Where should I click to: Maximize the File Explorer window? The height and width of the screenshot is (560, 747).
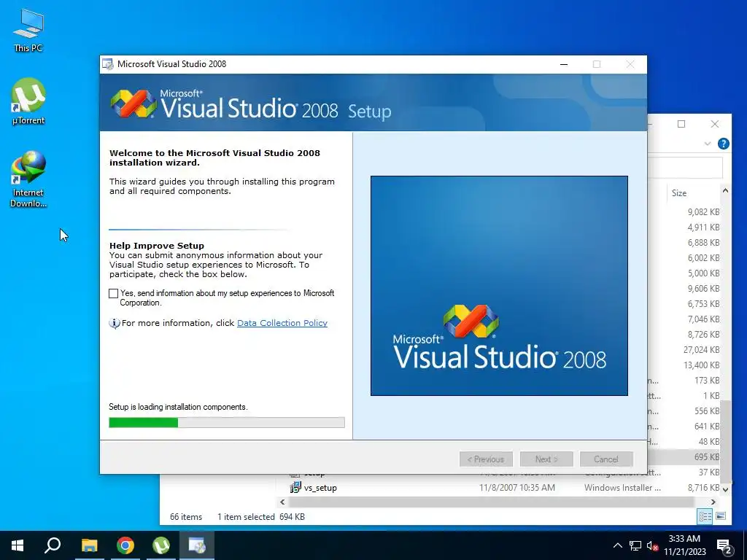coord(681,124)
